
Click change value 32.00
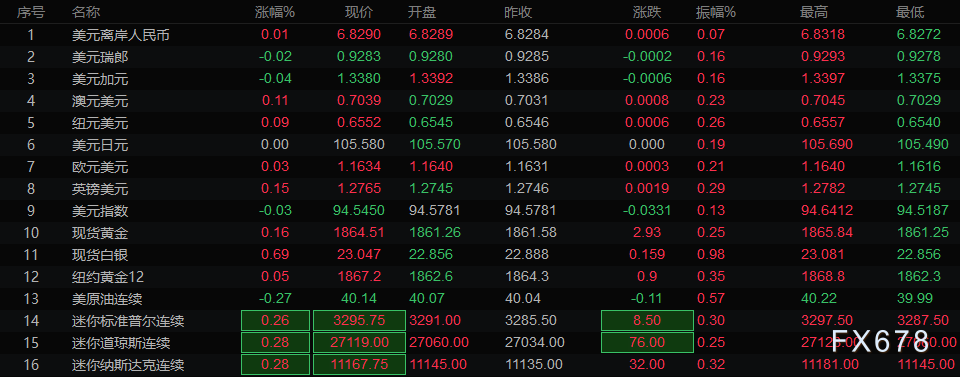pyautogui.click(x=647, y=365)
